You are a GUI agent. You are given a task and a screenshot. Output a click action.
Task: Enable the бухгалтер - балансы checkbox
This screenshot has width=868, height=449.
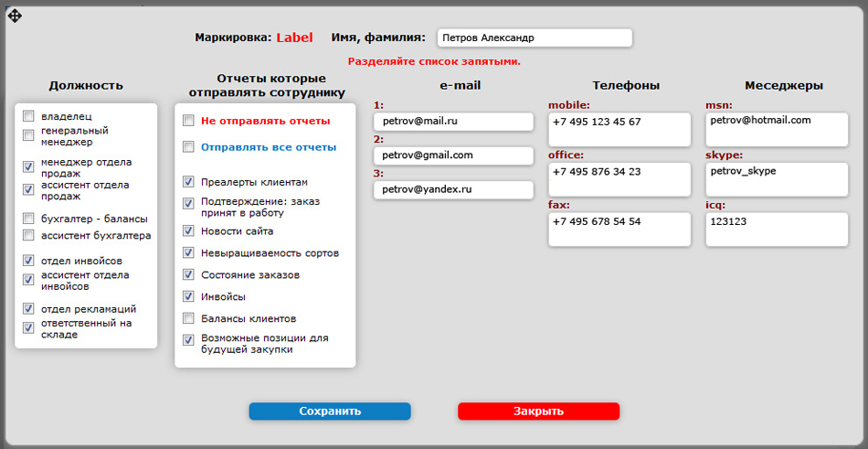[x=28, y=219]
